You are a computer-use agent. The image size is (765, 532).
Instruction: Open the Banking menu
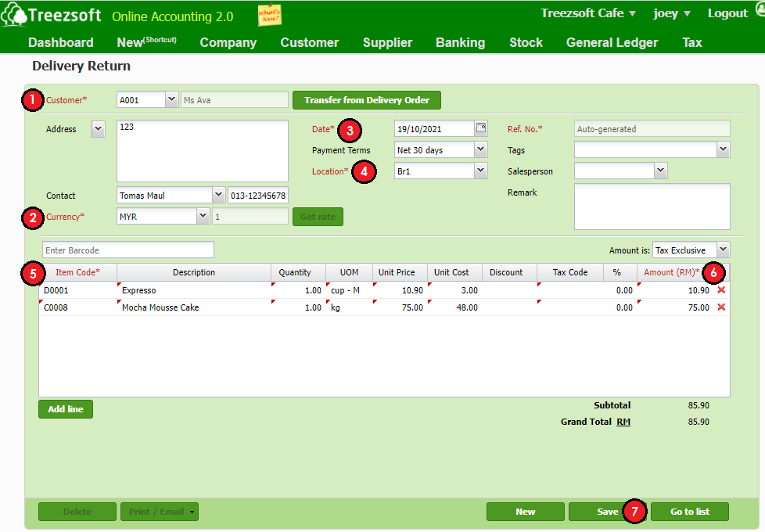pyautogui.click(x=460, y=42)
